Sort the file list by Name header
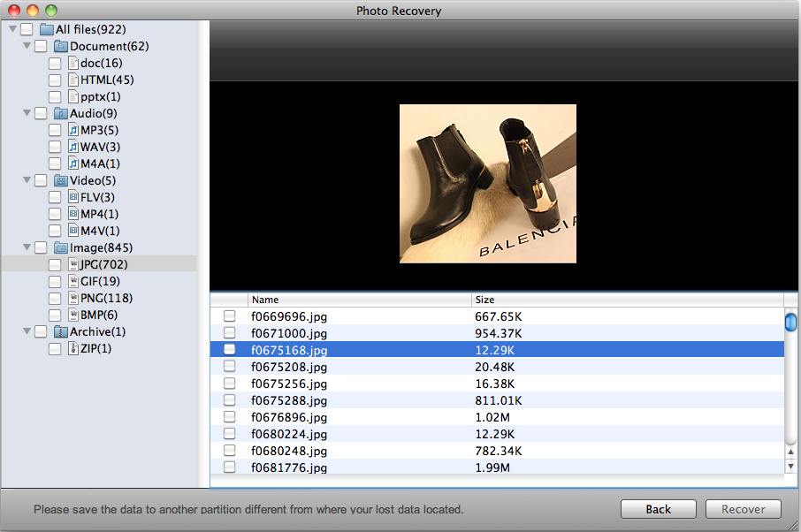801x532 pixels. point(360,300)
